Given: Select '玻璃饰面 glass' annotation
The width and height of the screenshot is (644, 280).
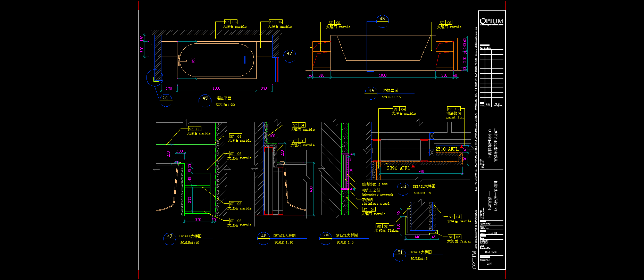Looking at the screenshot, I should click(x=375, y=184).
